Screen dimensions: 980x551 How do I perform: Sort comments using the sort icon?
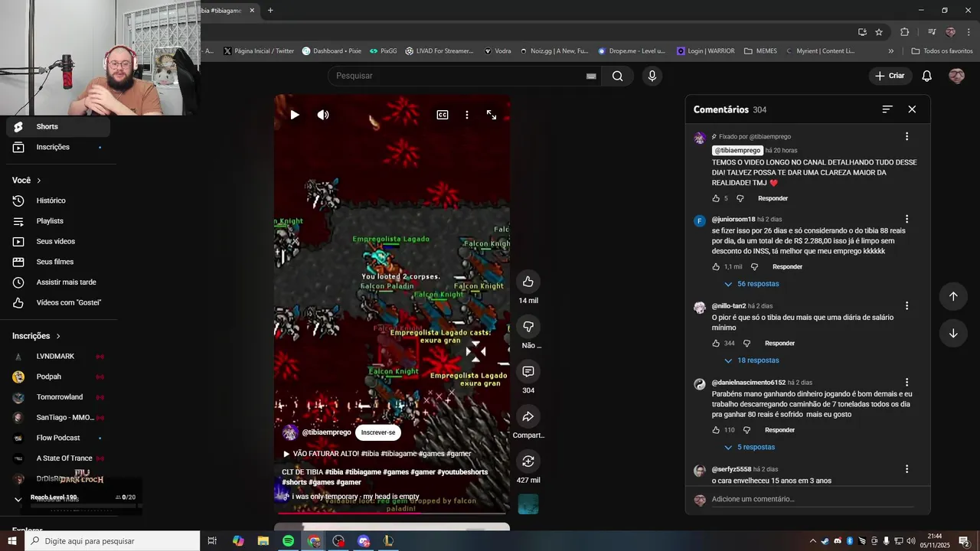(887, 109)
